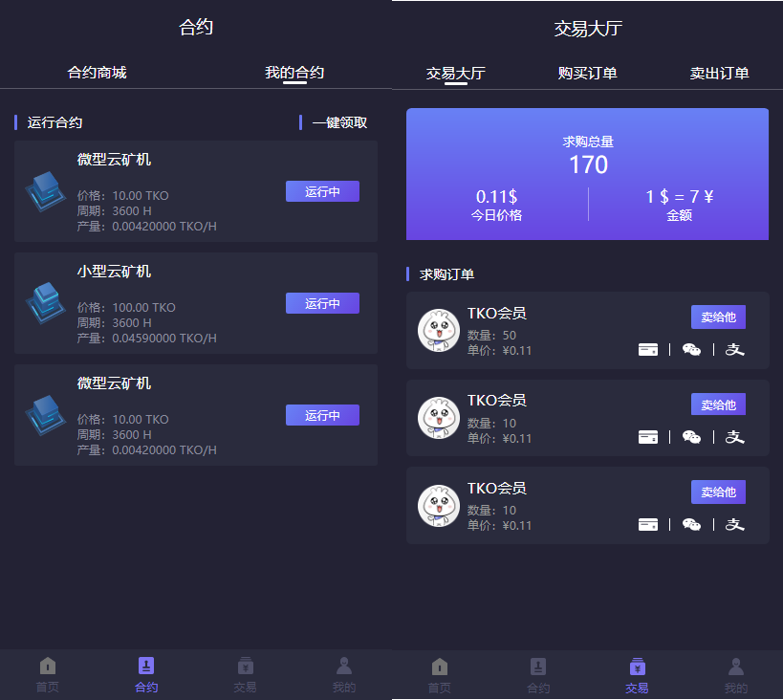
Task: Click 价格: 100.00 TKO text
Action: point(126,307)
